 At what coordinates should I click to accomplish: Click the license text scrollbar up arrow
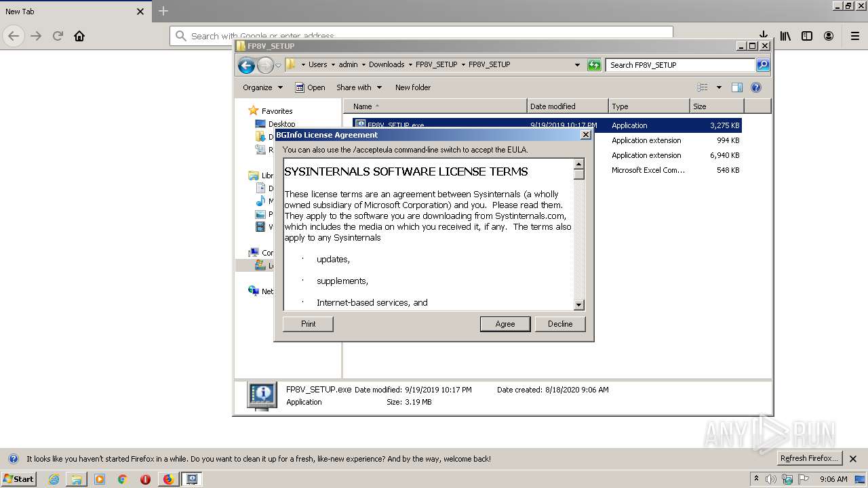coord(579,164)
